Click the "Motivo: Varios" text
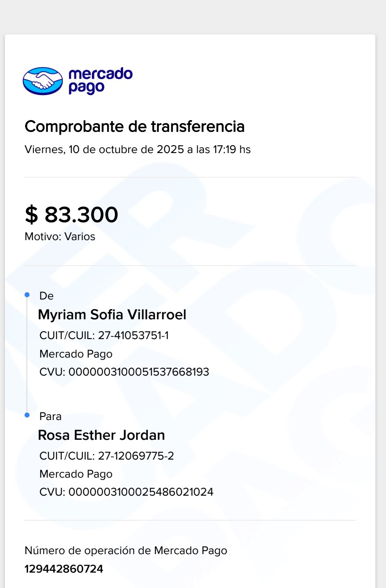This screenshot has height=588, width=386. click(60, 237)
